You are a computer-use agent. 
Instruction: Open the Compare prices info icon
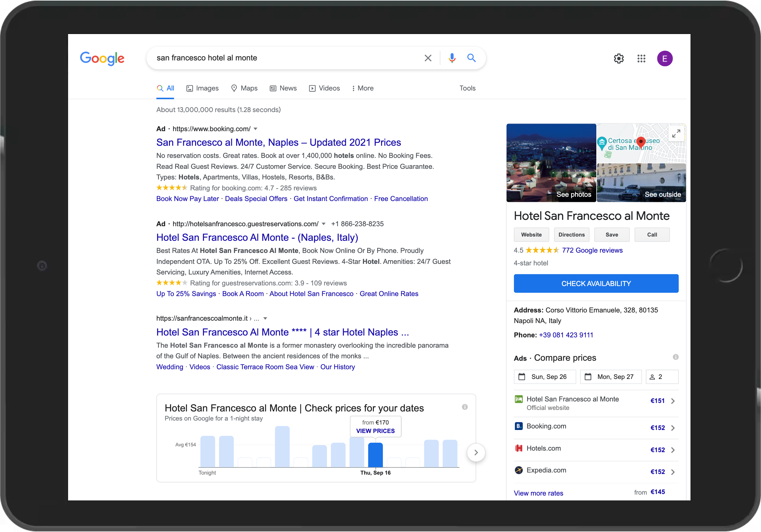[x=676, y=357]
